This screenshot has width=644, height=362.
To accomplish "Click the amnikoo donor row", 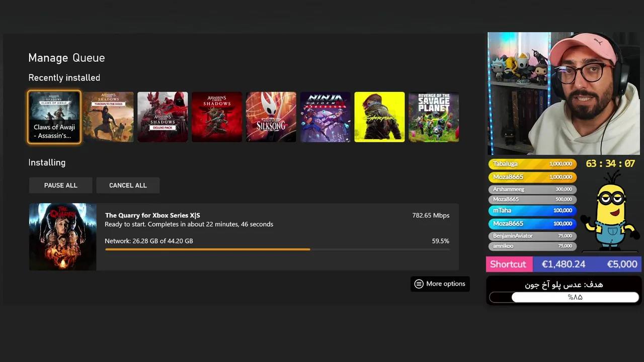I will coord(532,246).
